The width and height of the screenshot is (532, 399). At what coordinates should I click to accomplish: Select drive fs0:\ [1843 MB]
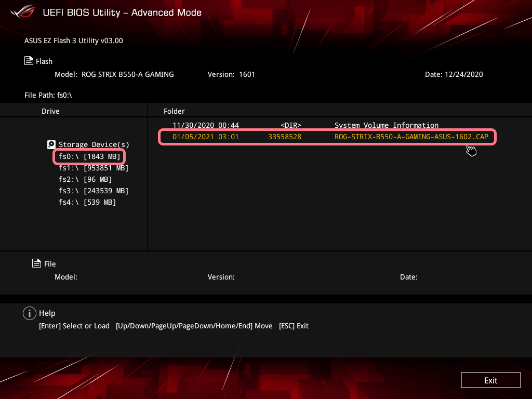pos(89,156)
